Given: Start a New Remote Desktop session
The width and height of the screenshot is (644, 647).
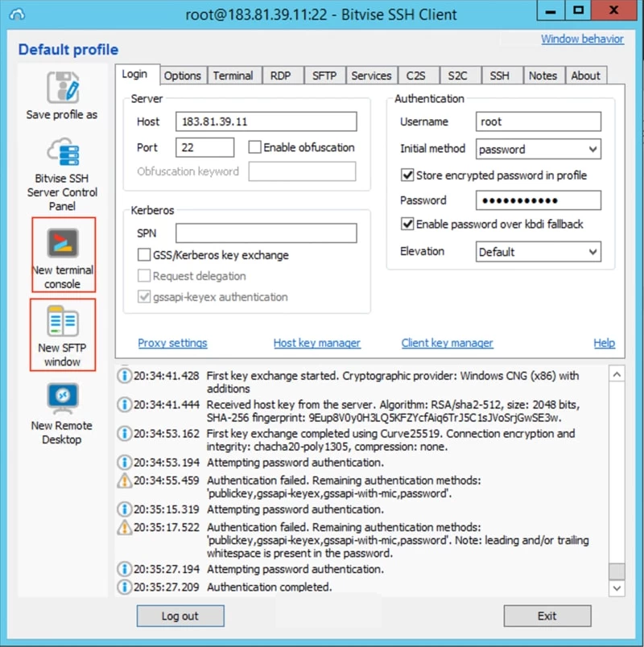Looking at the screenshot, I should click(62, 414).
